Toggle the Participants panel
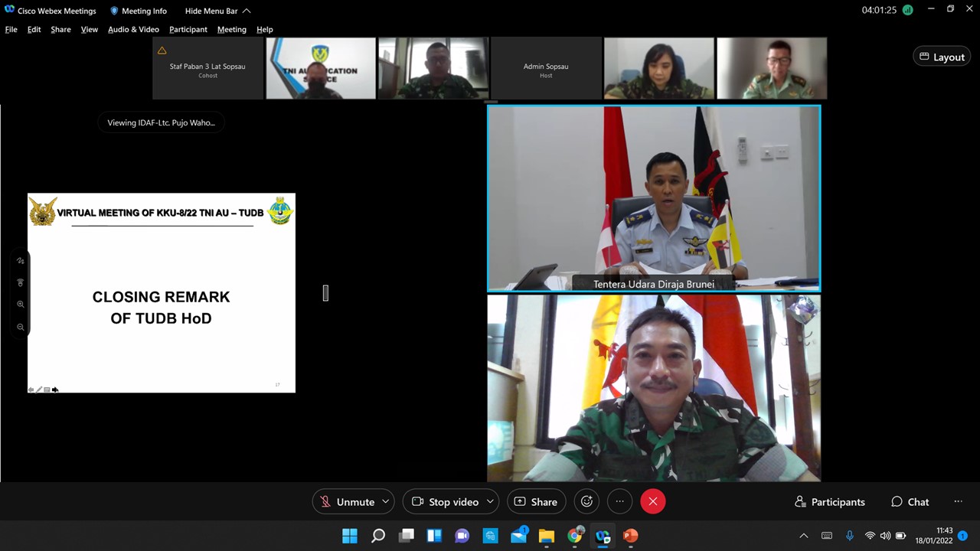Viewport: 980px width, 551px height. click(830, 502)
